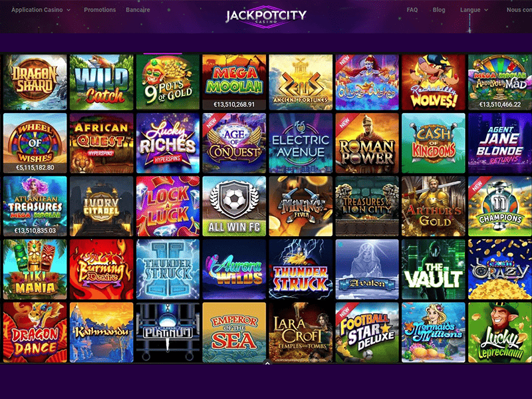This screenshot has width=532, height=399.
Task: Open the Dragon Shard slot game
Action: pos(35,82)
